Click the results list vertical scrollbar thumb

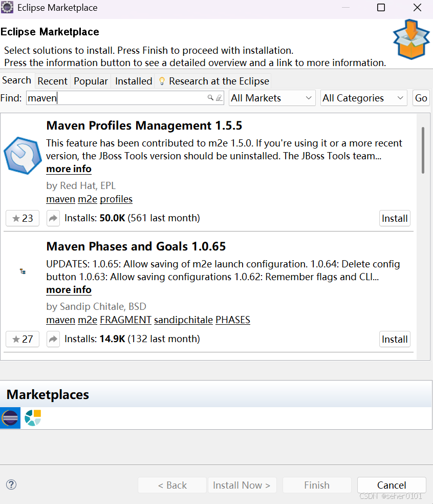coord(423,151)
